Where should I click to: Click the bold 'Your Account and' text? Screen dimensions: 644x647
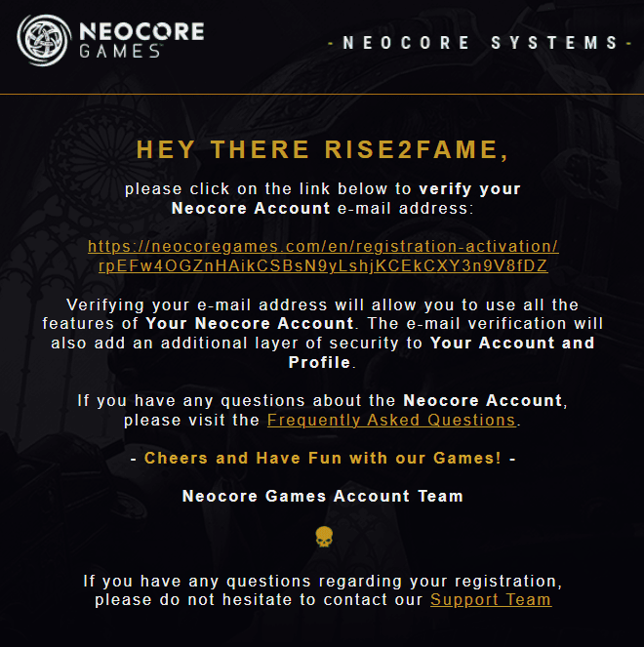point(512,343)
